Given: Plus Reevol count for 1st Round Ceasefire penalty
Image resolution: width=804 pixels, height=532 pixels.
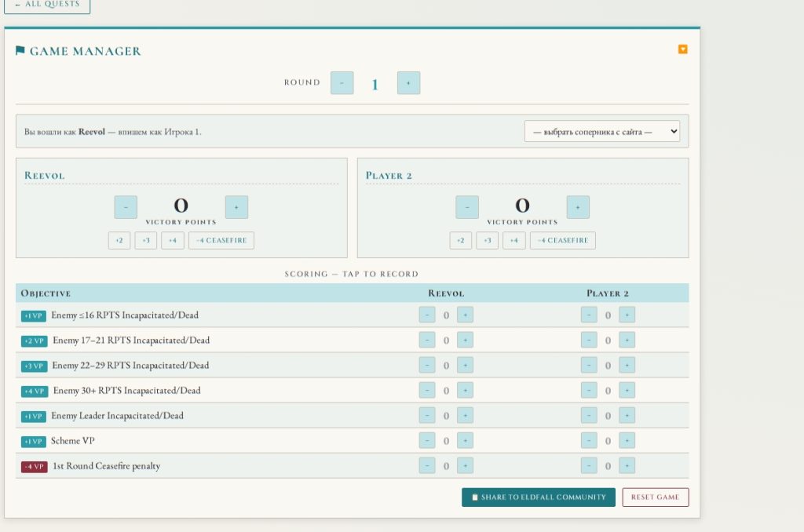Looking at the screenshot, I should pos(465,465).
